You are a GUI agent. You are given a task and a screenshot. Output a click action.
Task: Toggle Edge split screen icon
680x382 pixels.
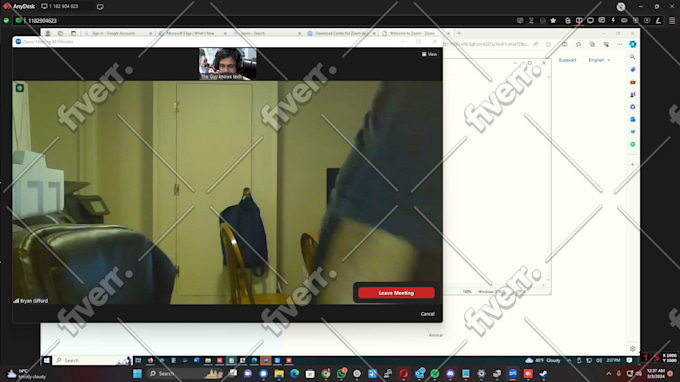564,44
